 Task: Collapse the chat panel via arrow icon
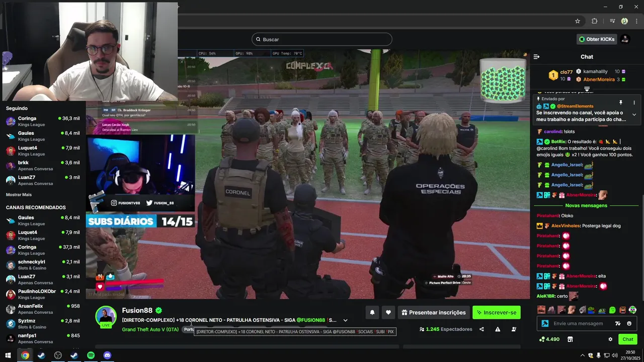pos(536,57)
